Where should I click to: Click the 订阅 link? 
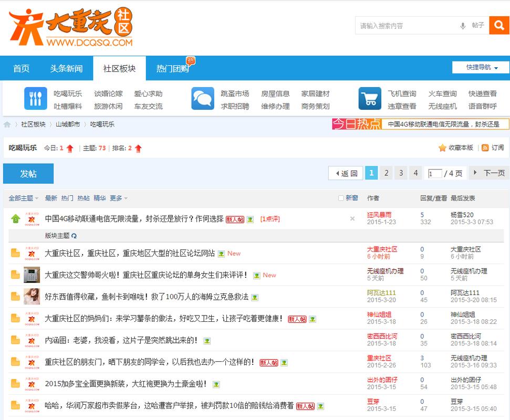click(x=497, y=148)
